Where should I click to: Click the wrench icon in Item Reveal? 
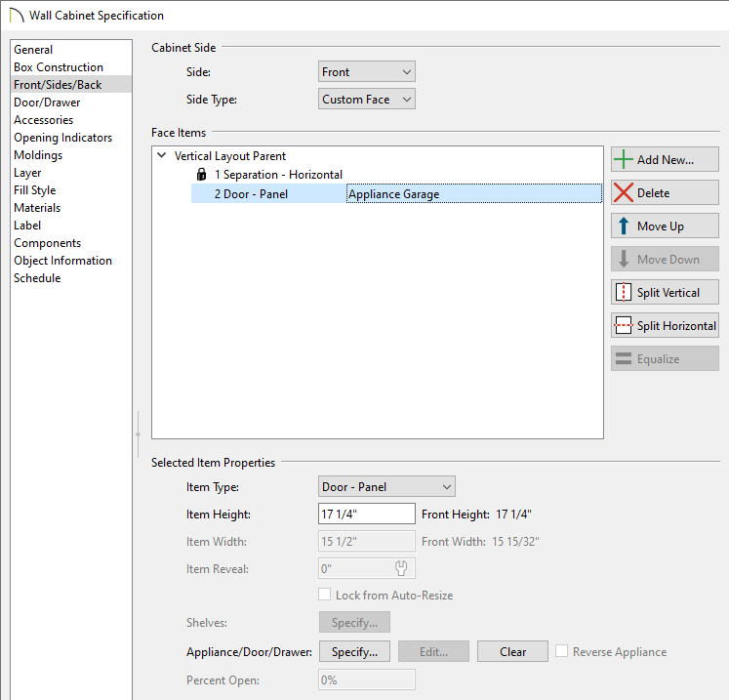coord(401,568)
